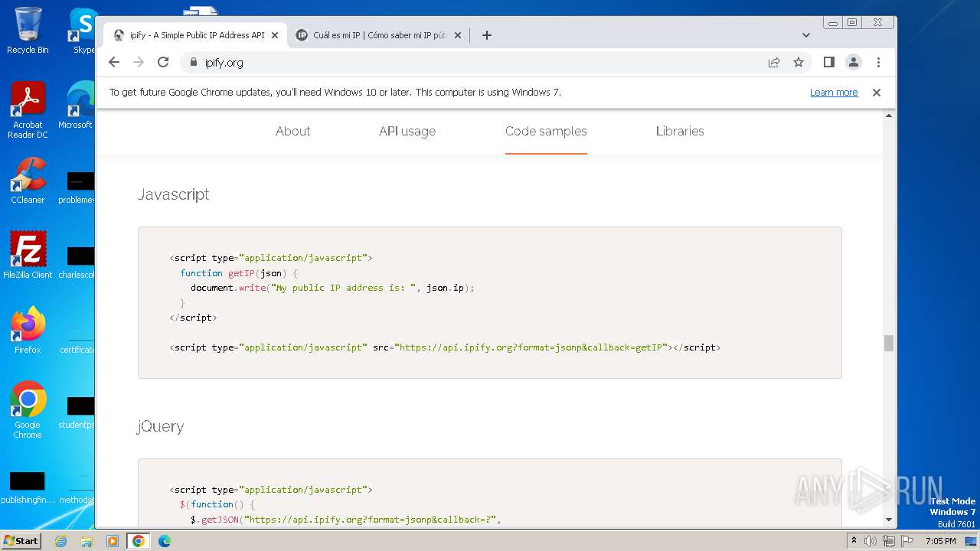Open the volume control tray icon
The height and width of the screenshot is (551, 980).
pyautogui.click(x=871, y=541)
